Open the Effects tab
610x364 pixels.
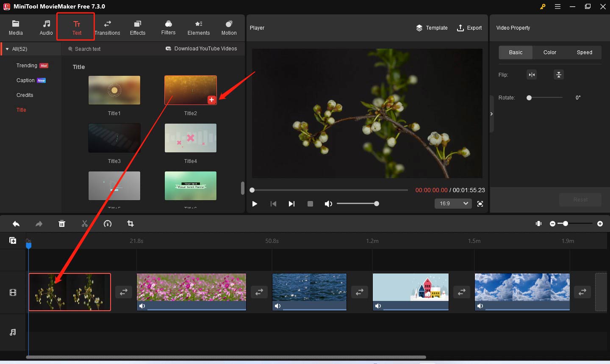pyautogui.click(x=138, y=28)
